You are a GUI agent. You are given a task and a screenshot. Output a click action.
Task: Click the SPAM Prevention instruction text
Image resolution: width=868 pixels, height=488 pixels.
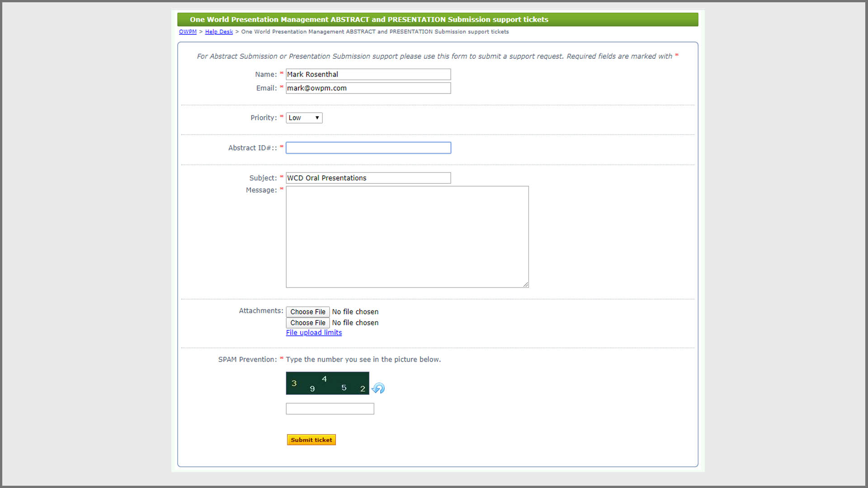(x=363, y=359)
